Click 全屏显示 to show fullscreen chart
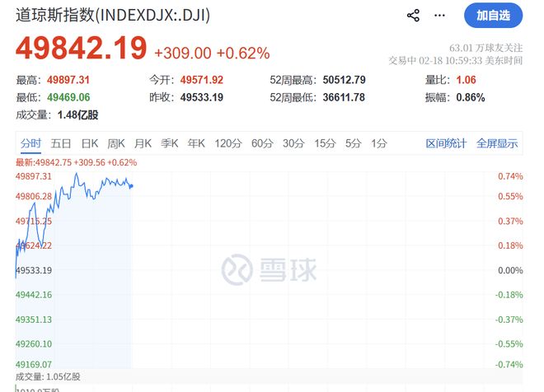The width and height of the screenshot is (544, 392). pos(497,143)
